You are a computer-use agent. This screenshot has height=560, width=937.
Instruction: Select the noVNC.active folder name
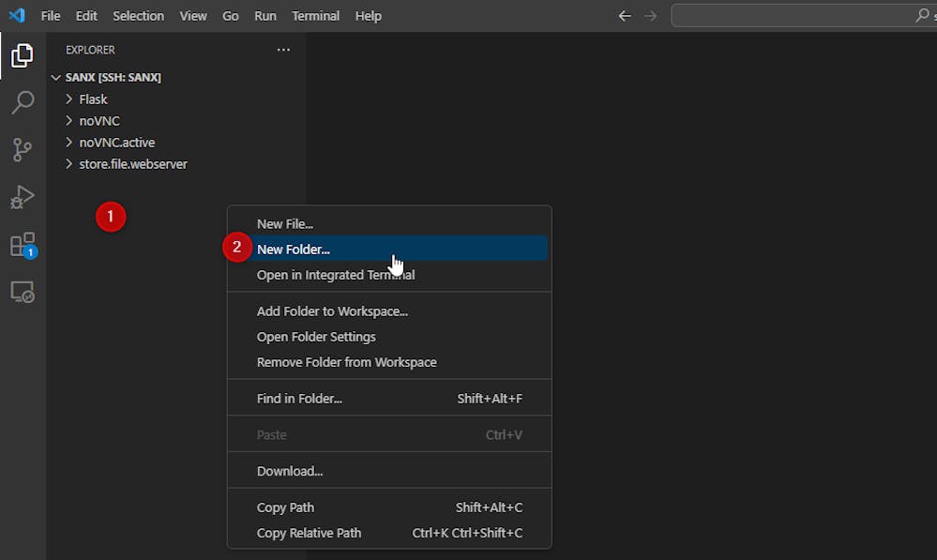click(x=117, y=143)
